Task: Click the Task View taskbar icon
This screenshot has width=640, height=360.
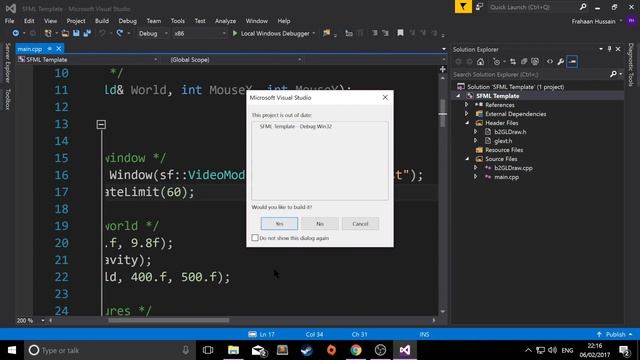Action: coord(208,350)
